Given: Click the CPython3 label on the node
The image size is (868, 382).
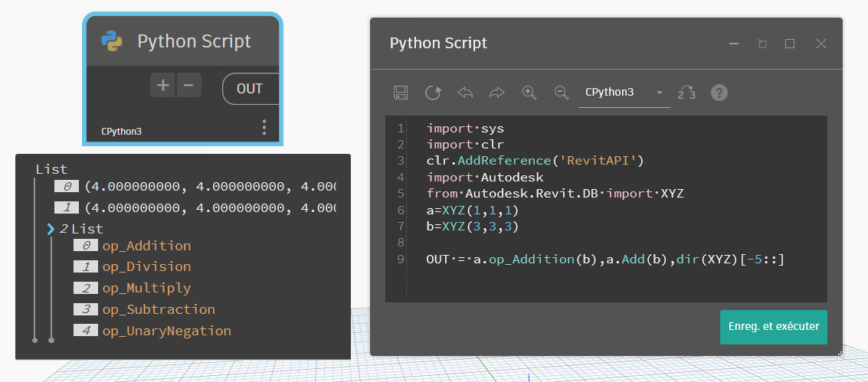Looking at the screenshot, I should click(x=121, y=132).
